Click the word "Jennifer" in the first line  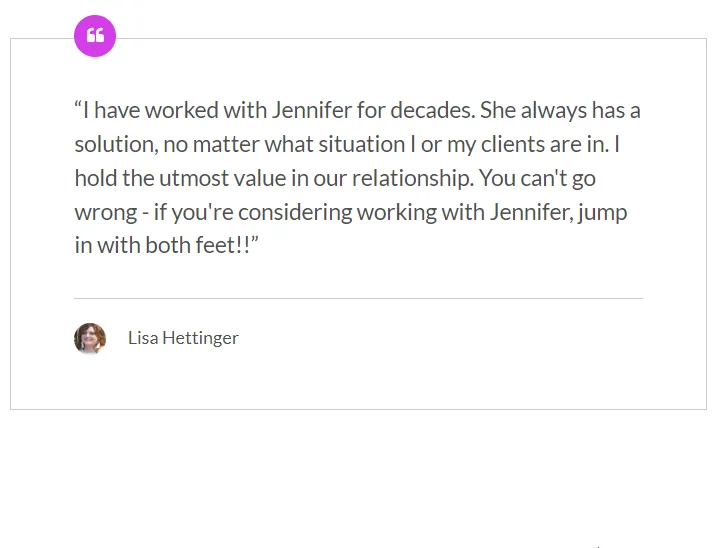click(312, 110)
